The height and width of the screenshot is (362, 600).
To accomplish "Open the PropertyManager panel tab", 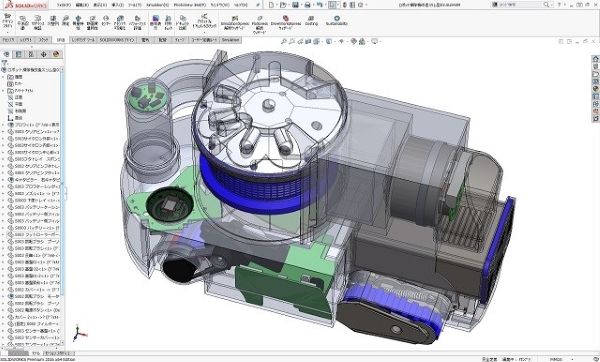I will tap(19, 54).
